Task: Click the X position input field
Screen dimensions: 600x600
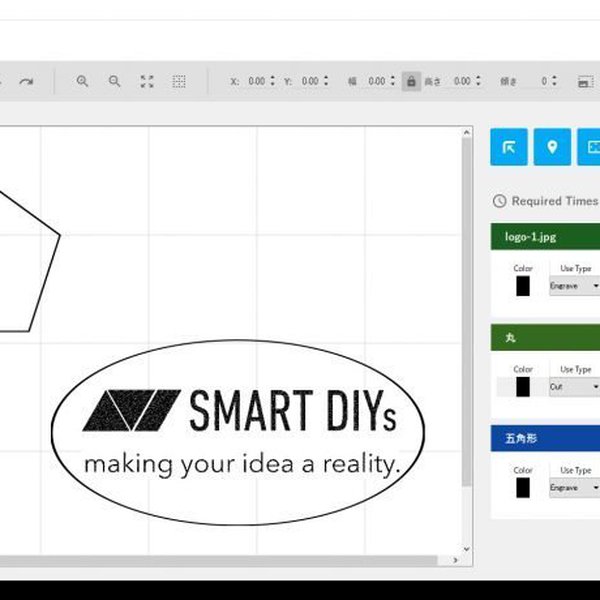Action: (256, 82)
